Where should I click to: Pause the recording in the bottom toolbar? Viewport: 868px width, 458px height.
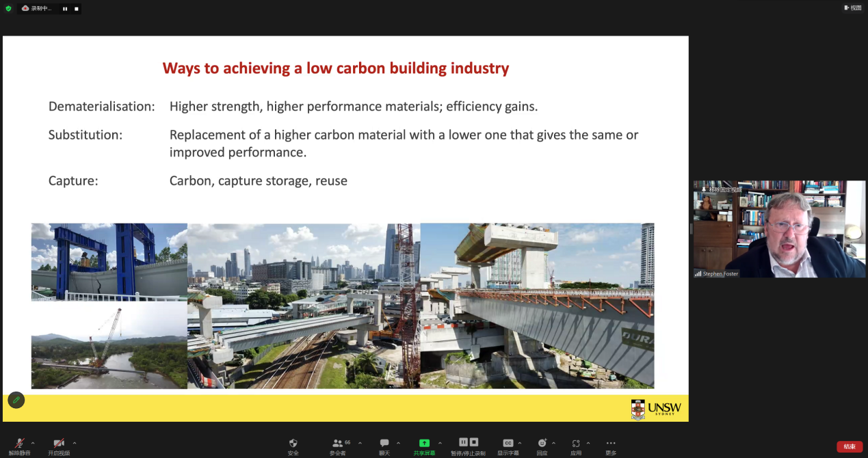(x=463, y=442)
